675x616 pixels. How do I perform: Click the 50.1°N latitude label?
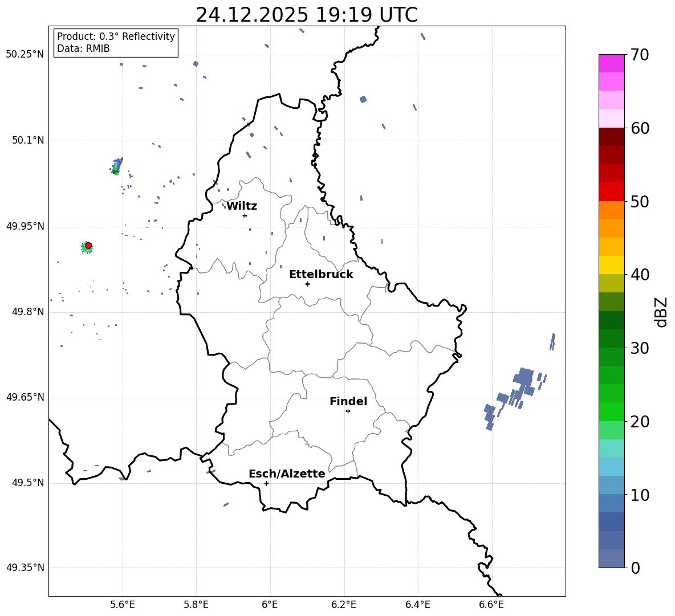[x=28, y=140]
